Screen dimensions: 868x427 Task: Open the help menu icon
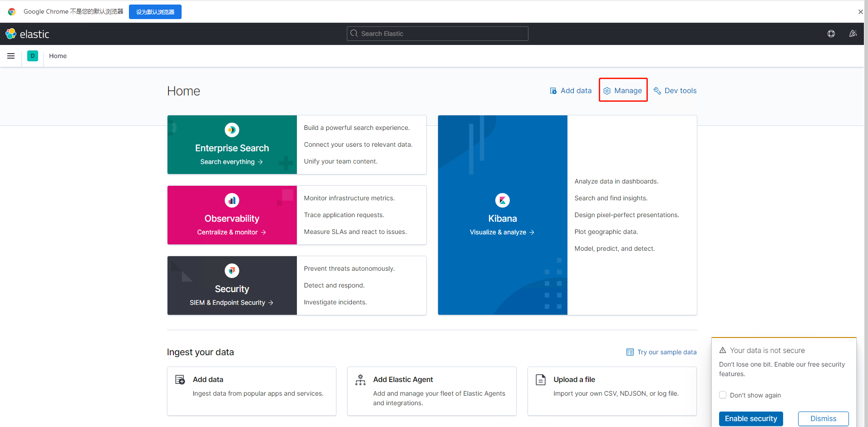(831, 34)
